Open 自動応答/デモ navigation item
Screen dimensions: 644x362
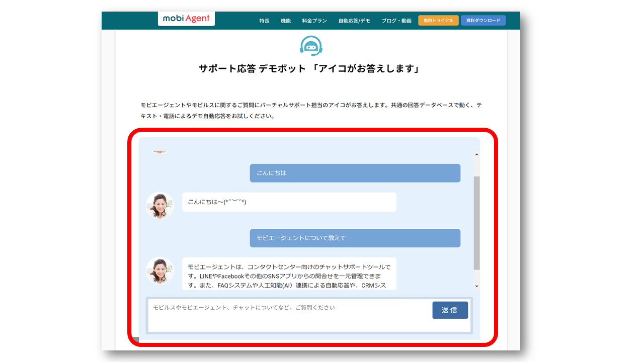[x=354, y=21]
